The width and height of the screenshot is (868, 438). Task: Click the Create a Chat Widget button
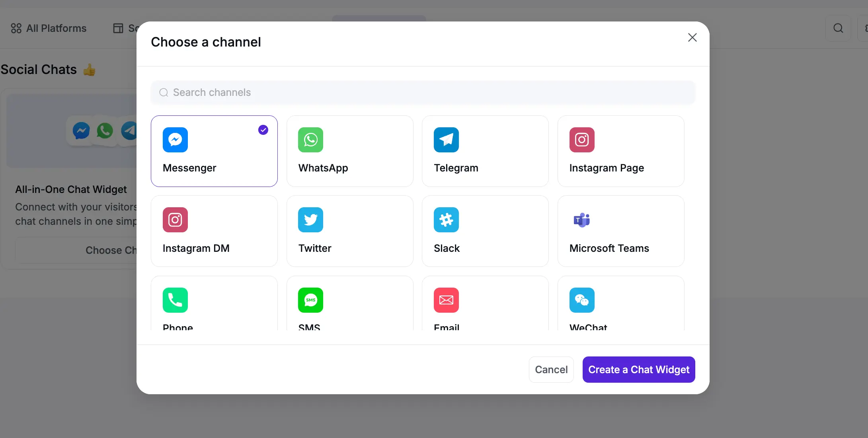tap(638, 370)
